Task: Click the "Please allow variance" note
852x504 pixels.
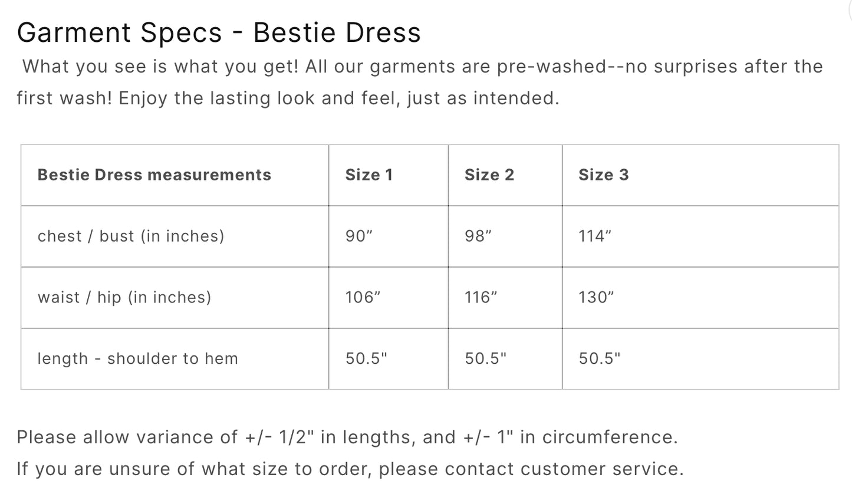Action: [347, 437]
